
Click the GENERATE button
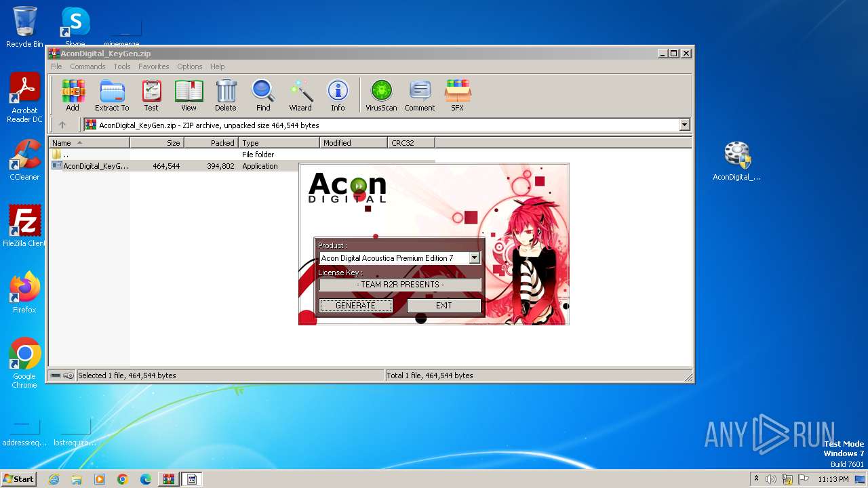(x=355, y=306)
